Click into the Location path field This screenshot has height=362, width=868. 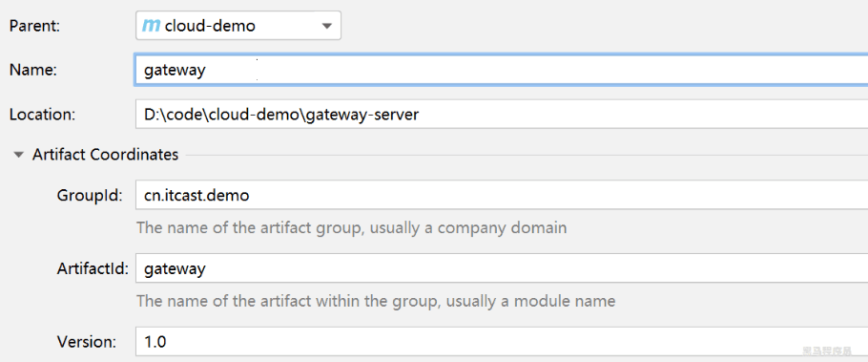[502, 115]
